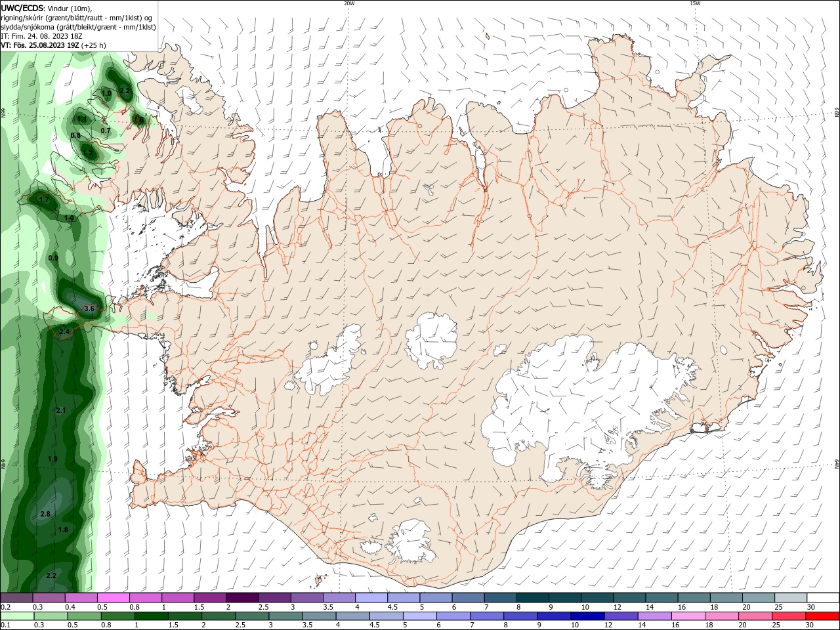Viewport: 840px width, 630px height.
Task: Click the darkest purple swatch above 2, snow scale
Action: coord(242,598)
